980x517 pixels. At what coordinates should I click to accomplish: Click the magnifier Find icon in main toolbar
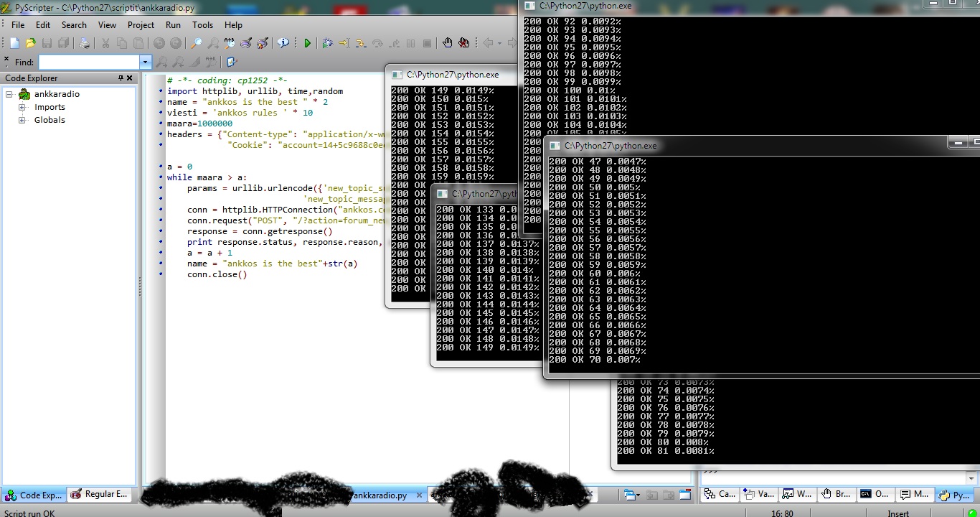[x=196, y=44]
